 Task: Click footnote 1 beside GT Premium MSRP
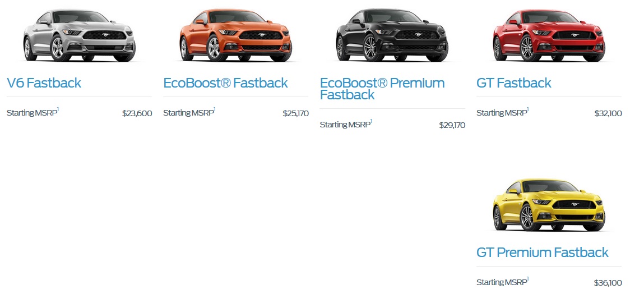[528, 279]
